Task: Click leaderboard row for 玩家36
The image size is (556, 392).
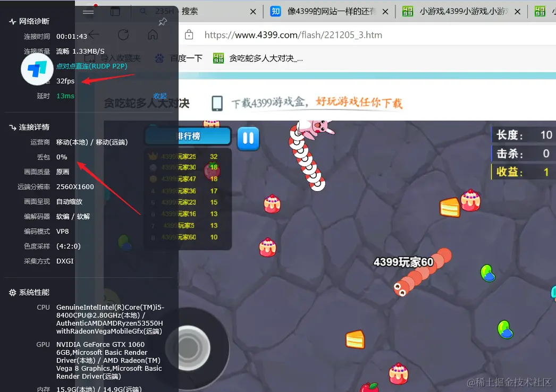Action: (188, 191)
